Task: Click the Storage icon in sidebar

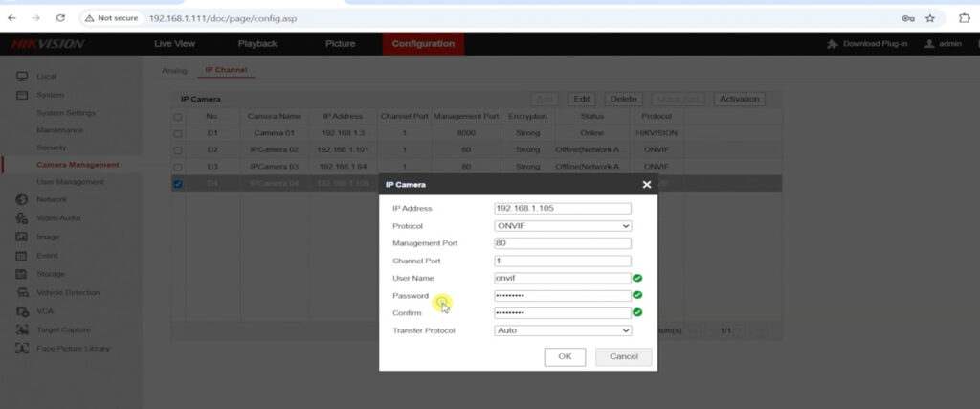Action: coord(21,274)
